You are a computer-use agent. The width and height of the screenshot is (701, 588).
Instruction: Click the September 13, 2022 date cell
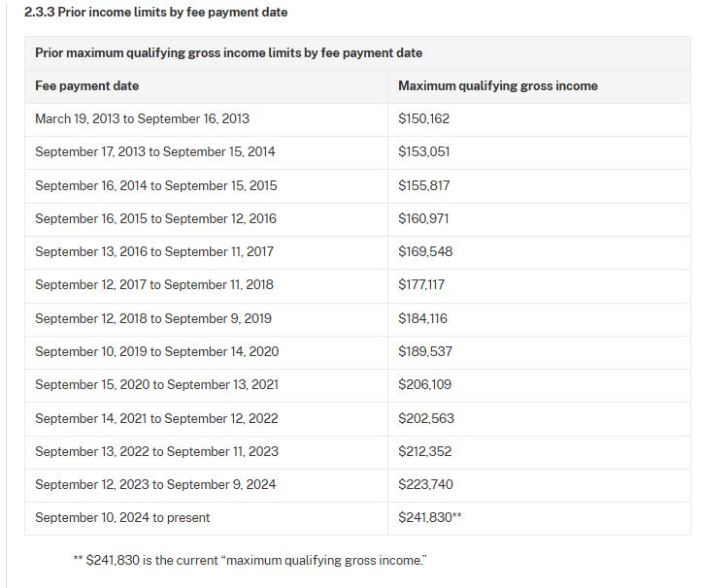(156, 451)
